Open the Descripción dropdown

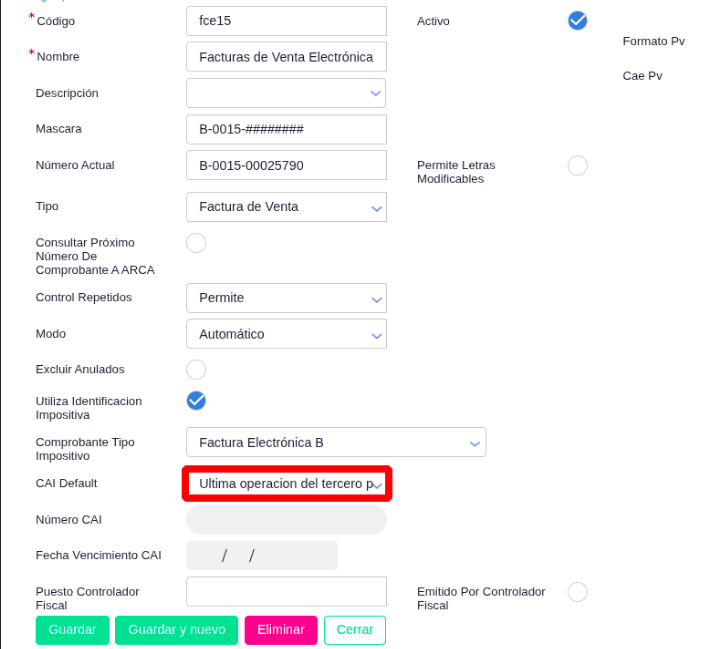286,93
